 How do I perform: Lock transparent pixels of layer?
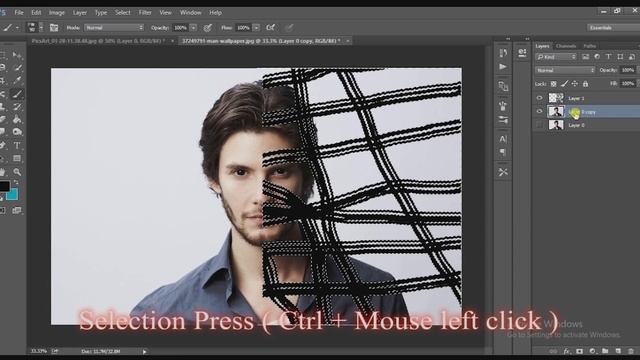[x=553, y=84]
